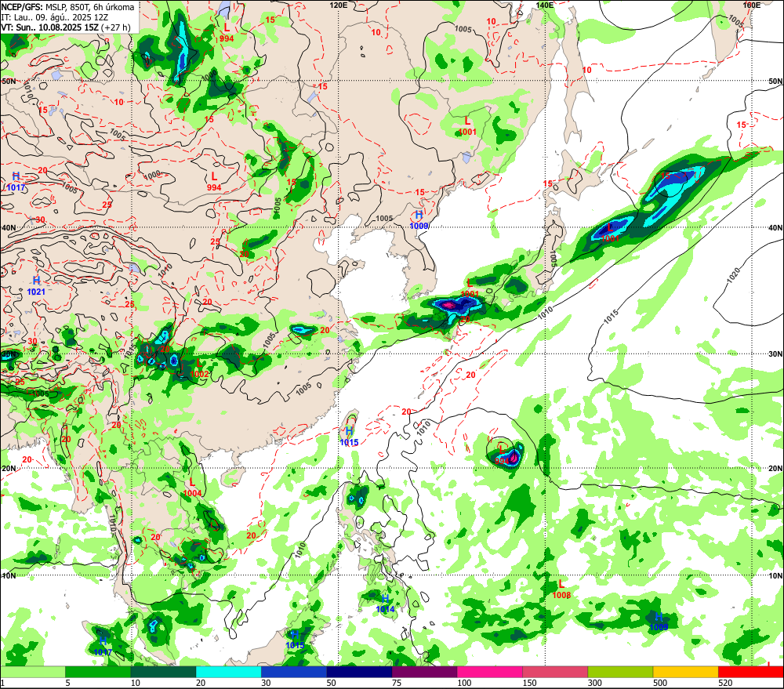Select the cyan 20–30 mm legend swatch
This screenshot has height=689, width=784.
point(228,672)
